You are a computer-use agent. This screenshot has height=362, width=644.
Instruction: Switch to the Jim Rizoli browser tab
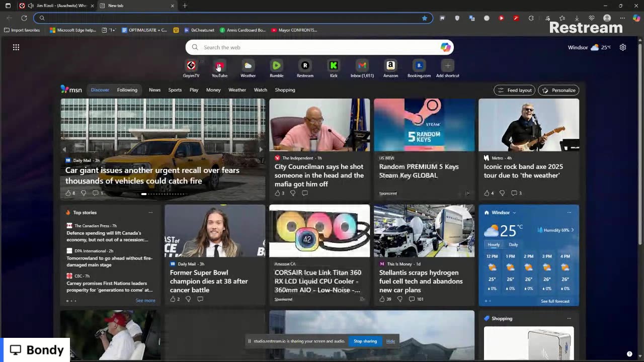56,6
